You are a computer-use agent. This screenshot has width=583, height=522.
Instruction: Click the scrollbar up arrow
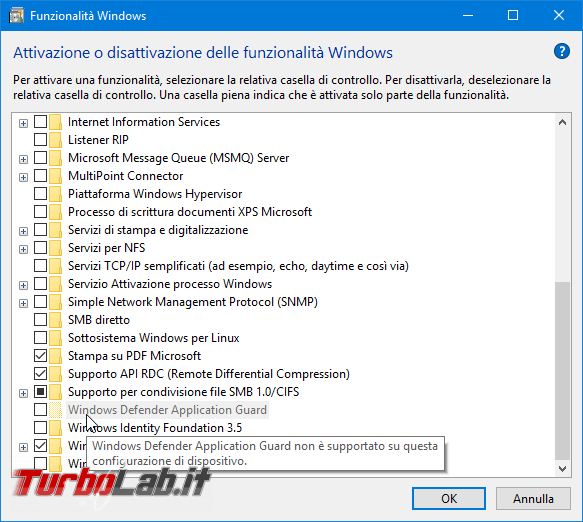pyautogui.click(x=563, y=122)
